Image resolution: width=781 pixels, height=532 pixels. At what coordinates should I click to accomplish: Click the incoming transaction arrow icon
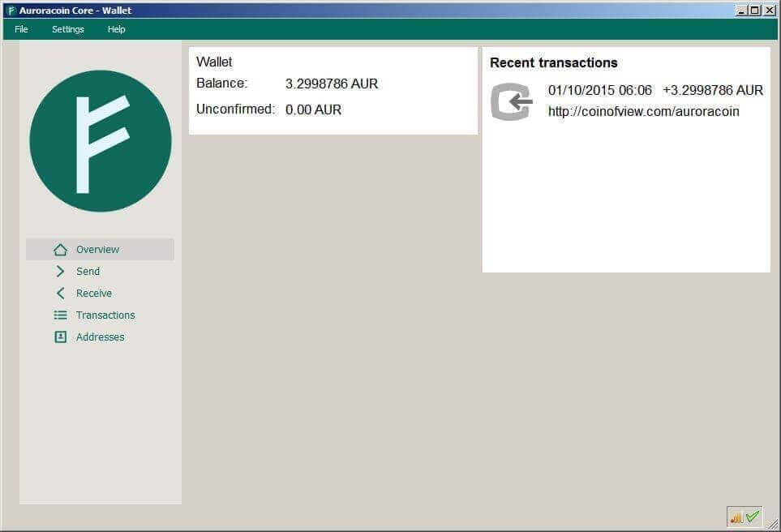click(512, 101)
